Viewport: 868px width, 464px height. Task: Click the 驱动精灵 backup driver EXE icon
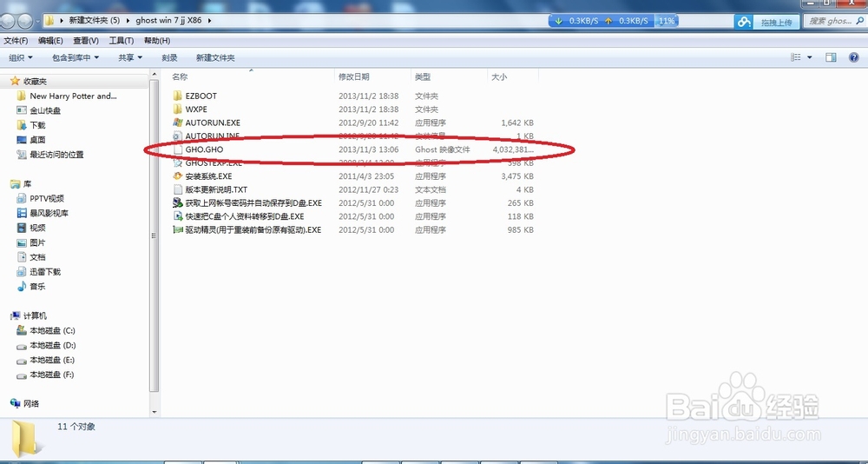coord(177,229)
